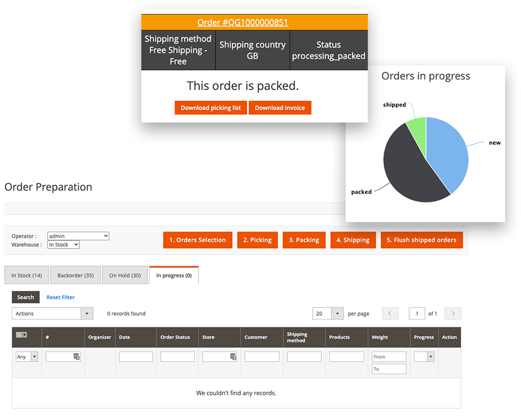Open the Order #QG1000000851 link
521x420 pixels.
[243, 22]
